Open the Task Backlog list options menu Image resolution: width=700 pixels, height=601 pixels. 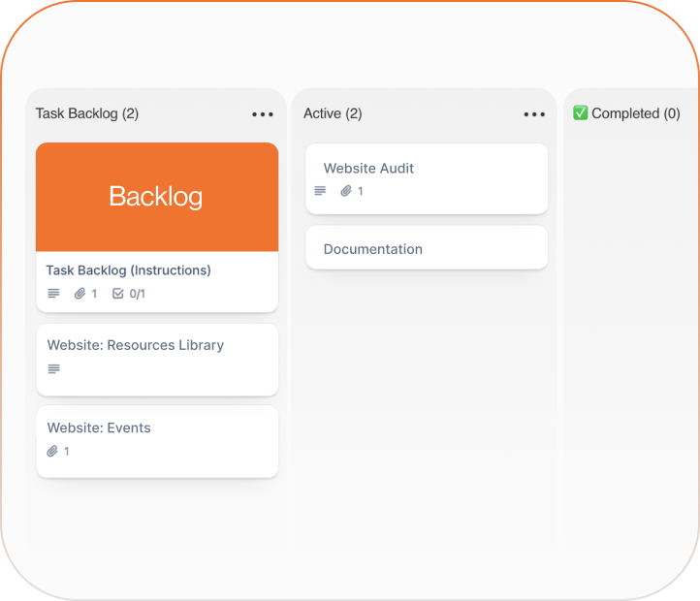263,114
